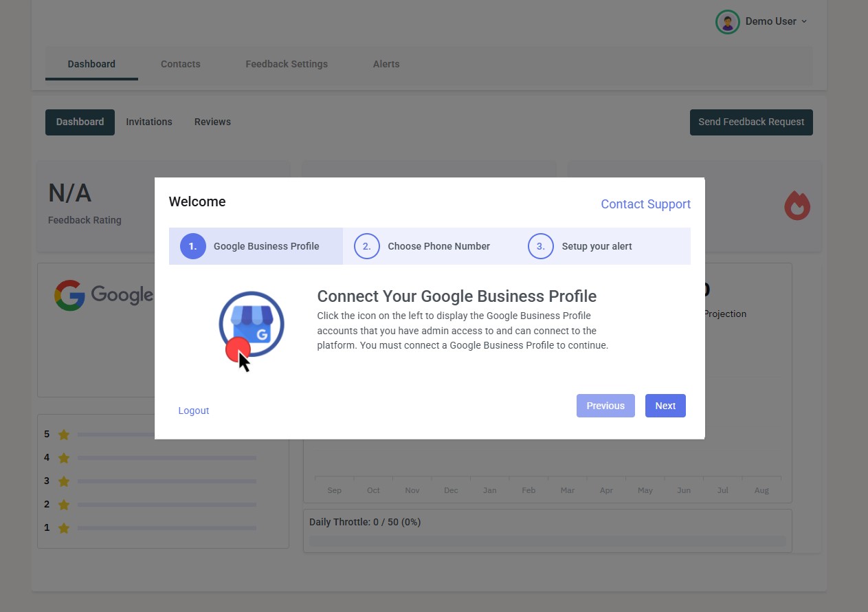Click the Logout link

click(x=194, y=411)
